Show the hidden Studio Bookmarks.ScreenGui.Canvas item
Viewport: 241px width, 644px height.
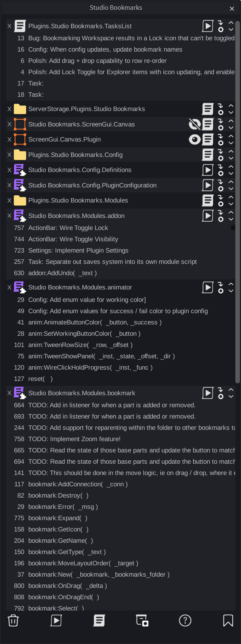point(195,124)
